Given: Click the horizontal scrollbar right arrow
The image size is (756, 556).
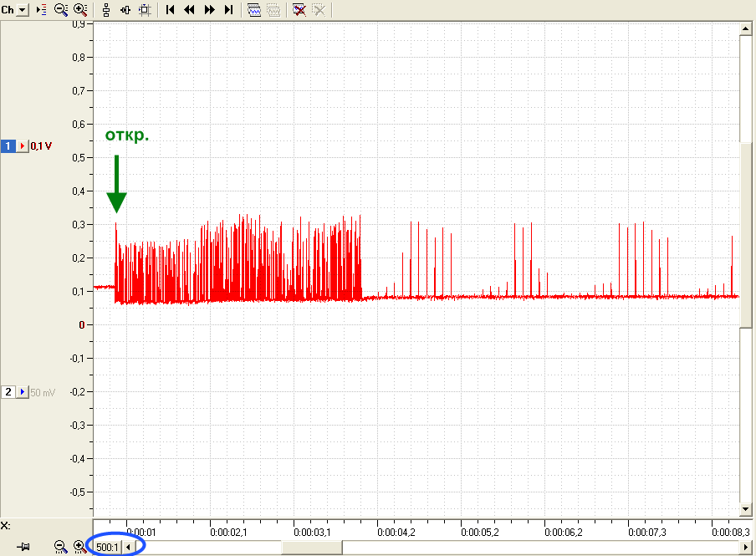Looking at the screenshot, I should pyautogui.click(x=746, y=548).
